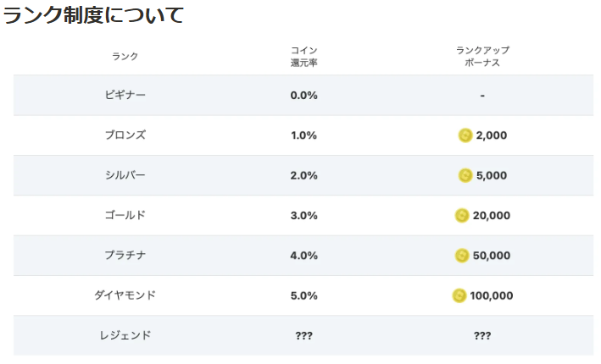Select the シルバー rank label
Viewport: 601px width, 364px height.
[125, 175]
